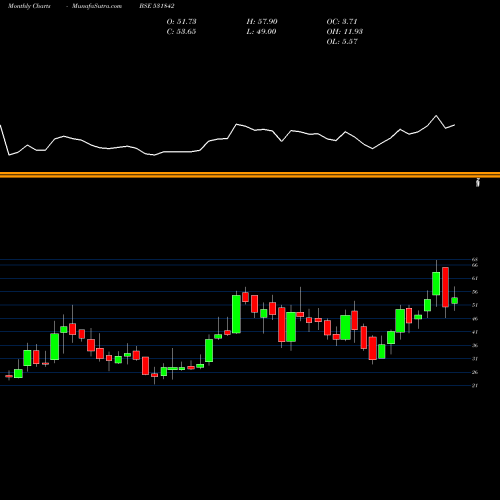Select the high value 'H: 57.90'
The height and width of the screenshot is (500, 500).
[x=262, y=22]
